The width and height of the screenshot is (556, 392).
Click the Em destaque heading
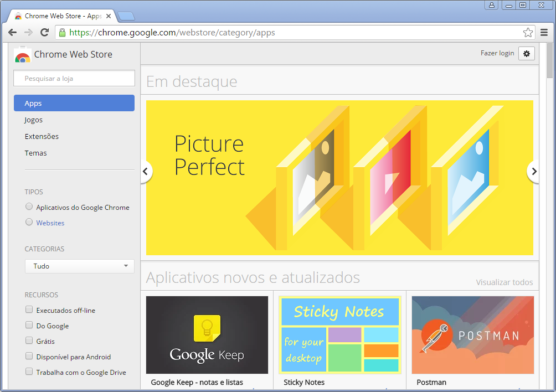pos(192,82)
